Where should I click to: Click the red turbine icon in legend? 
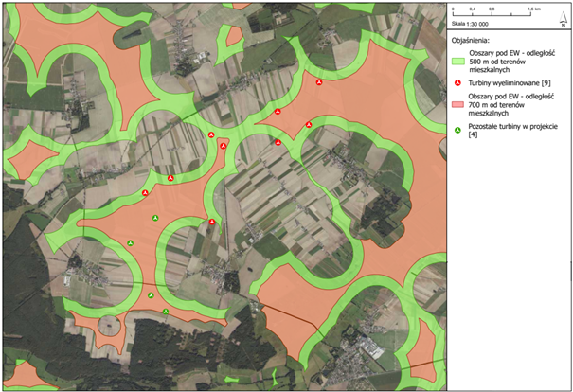[x=458, y=83]
